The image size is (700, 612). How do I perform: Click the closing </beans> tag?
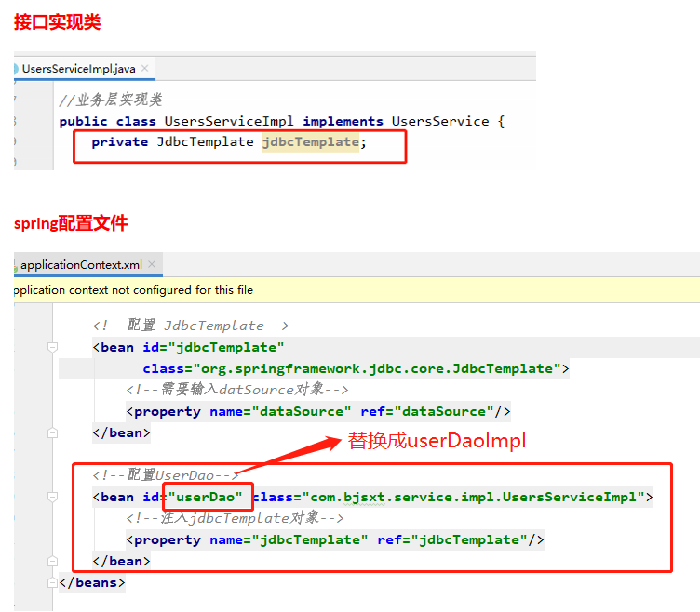point(92,582)
